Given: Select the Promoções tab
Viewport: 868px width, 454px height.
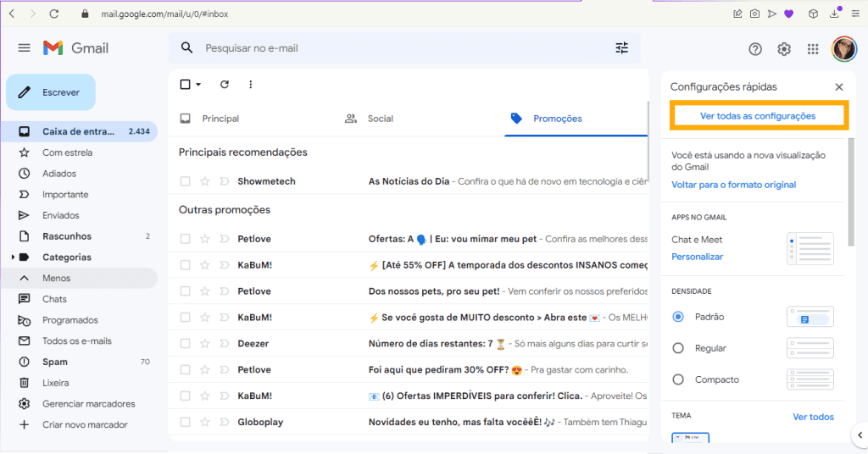Looking at the screenshot, I should (558, 119).
